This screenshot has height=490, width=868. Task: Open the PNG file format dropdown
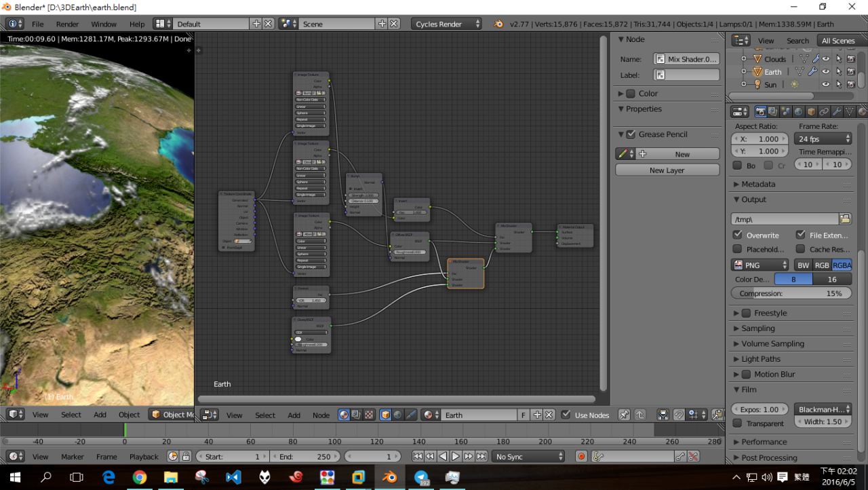pyautogui.click(x=760, y=265)
